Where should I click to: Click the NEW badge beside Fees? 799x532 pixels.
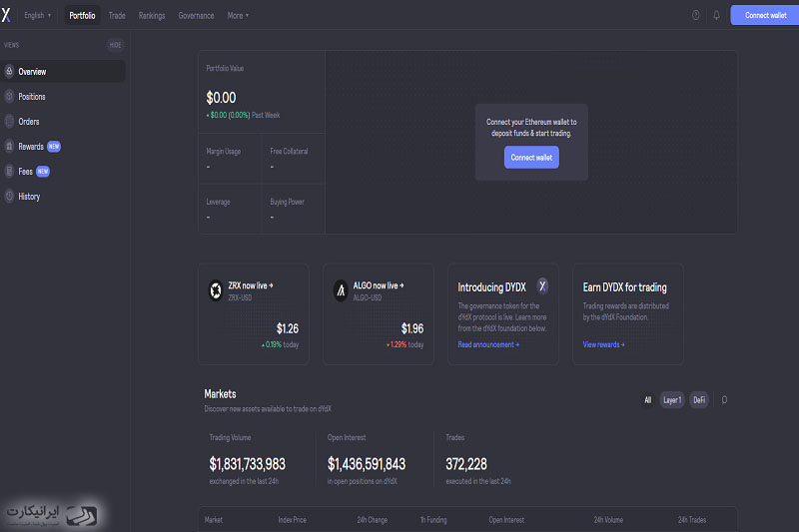click(43, 171)
